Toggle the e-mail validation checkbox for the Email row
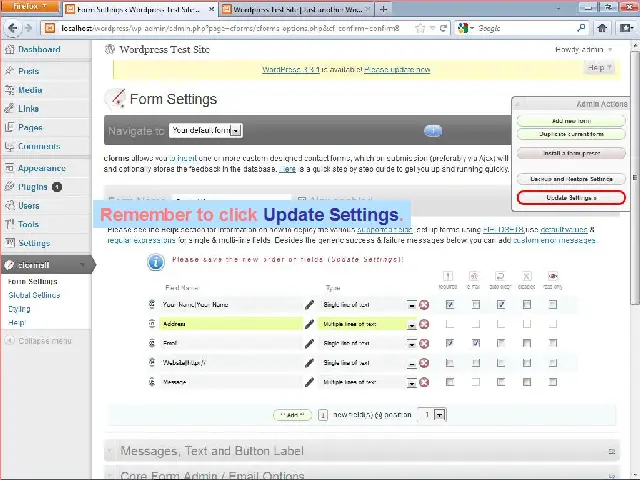640x480 pixels. [476, 343]
